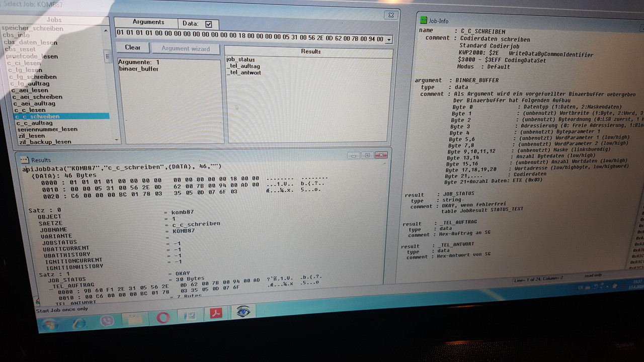Select job c_c_lesen

point(30,110)
